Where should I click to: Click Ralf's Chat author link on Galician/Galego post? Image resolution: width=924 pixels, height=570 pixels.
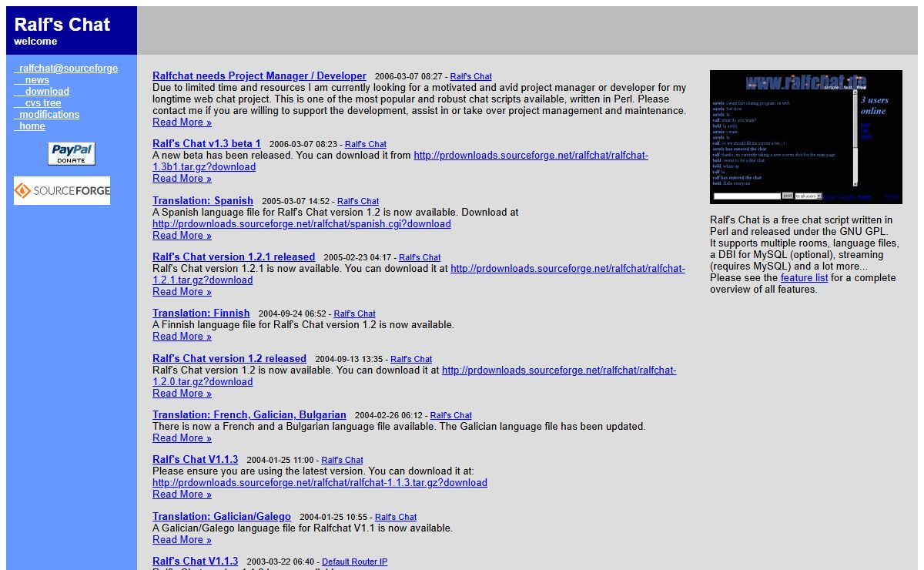click(396, 517)
